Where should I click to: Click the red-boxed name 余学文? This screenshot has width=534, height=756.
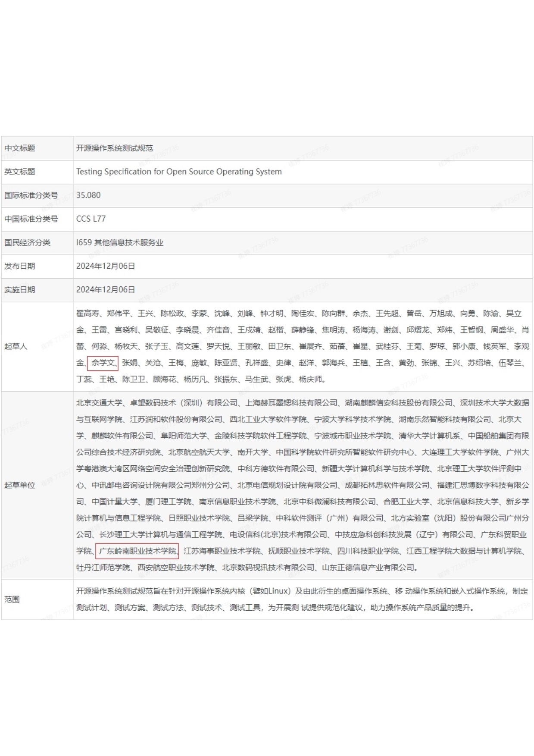(103, 363)
